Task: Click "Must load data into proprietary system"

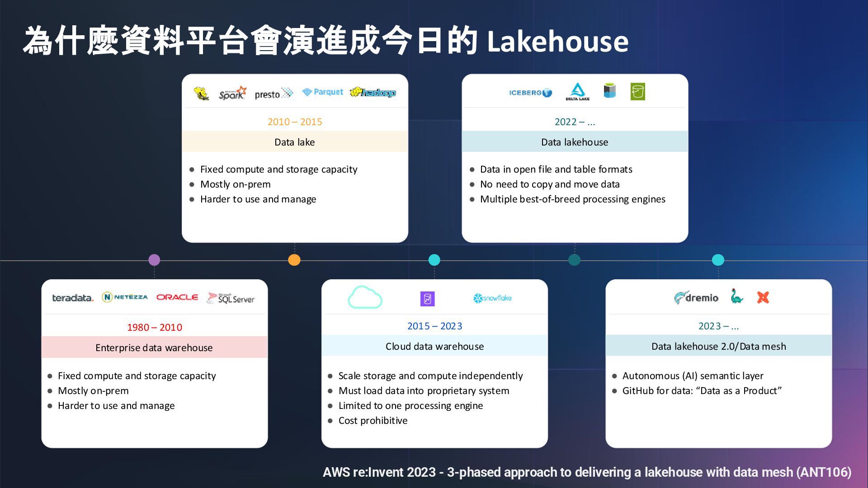Action: (424, 391)
